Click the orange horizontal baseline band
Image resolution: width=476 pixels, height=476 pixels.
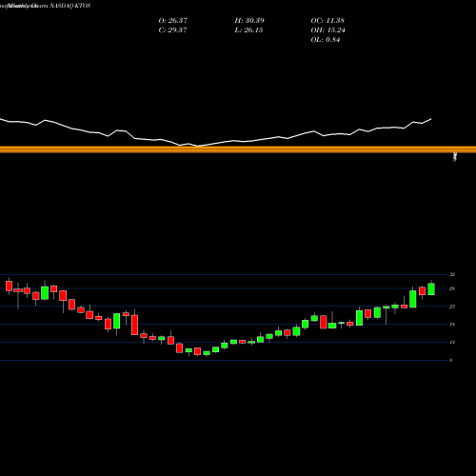(238, 149)
